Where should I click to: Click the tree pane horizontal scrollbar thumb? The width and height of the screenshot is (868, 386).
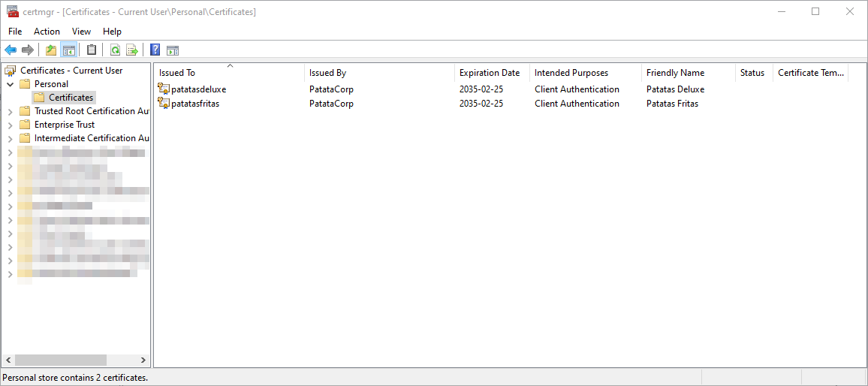click(x=60, y=360)
